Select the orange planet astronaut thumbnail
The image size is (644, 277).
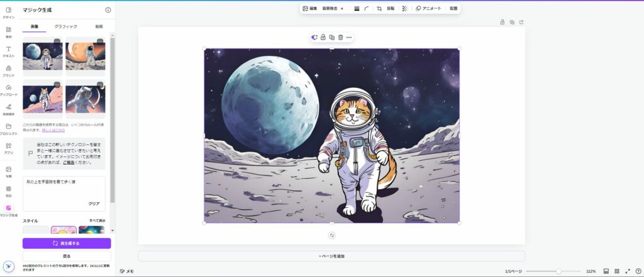click(86, 56)
